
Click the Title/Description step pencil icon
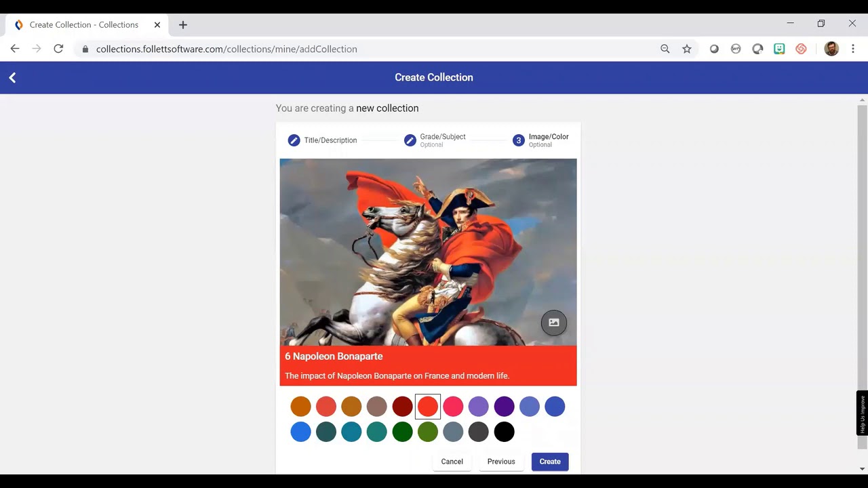[x=294, y=140]
